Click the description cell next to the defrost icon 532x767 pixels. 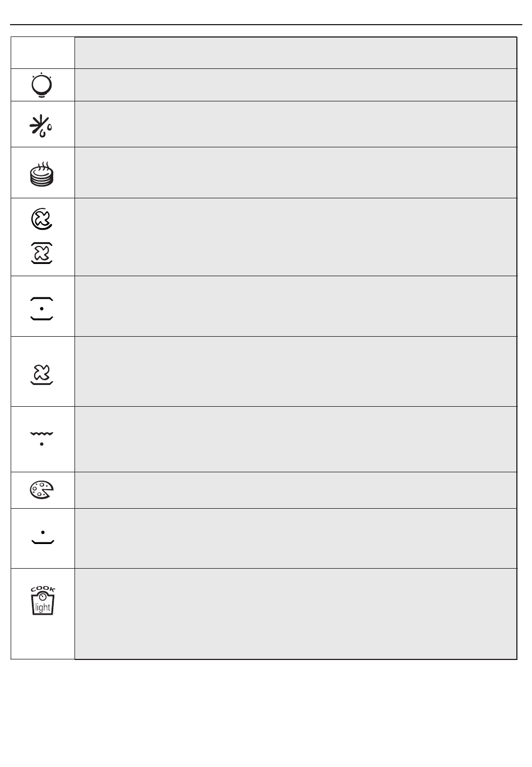(x=295, y=124)
